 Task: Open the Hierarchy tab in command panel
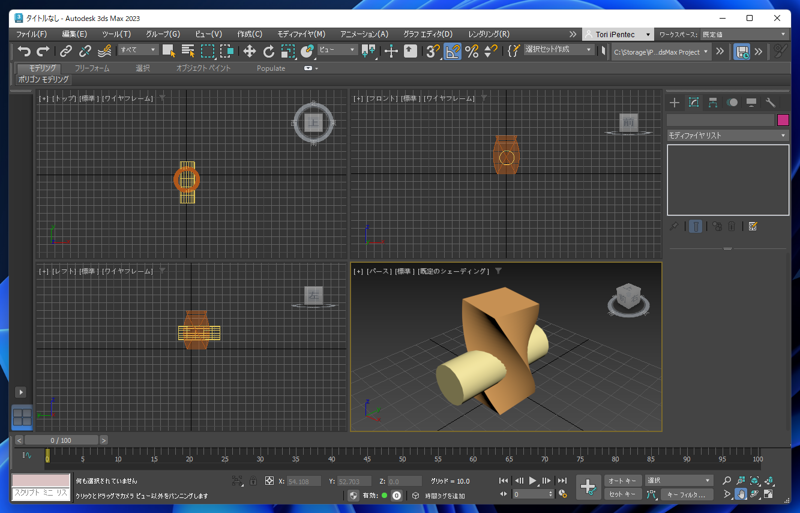tap(713, 103)
